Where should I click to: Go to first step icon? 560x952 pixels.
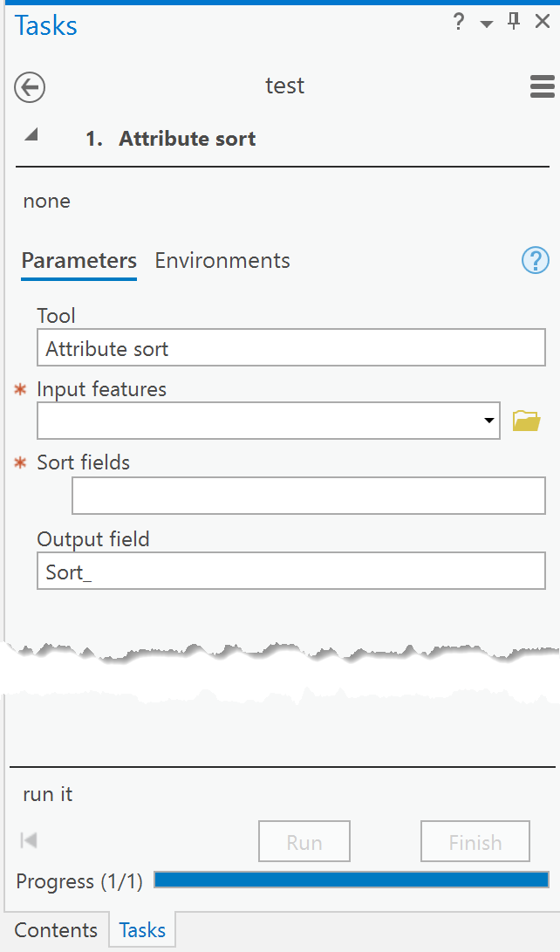pos(29,840)
